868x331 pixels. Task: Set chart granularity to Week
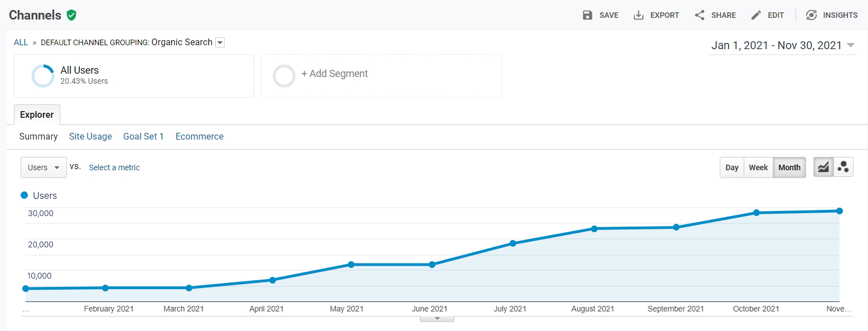pyautogui.click(x=758, y=167)
